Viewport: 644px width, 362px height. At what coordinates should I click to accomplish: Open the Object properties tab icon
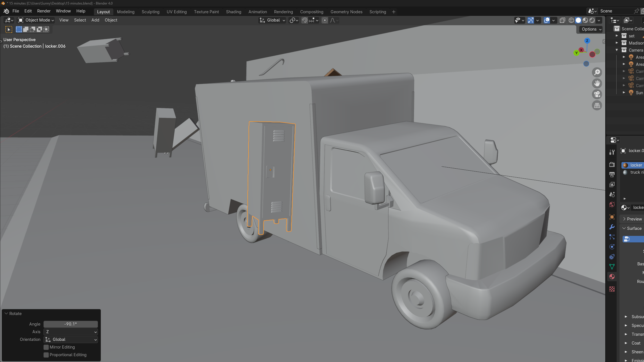tap(612, 217)
